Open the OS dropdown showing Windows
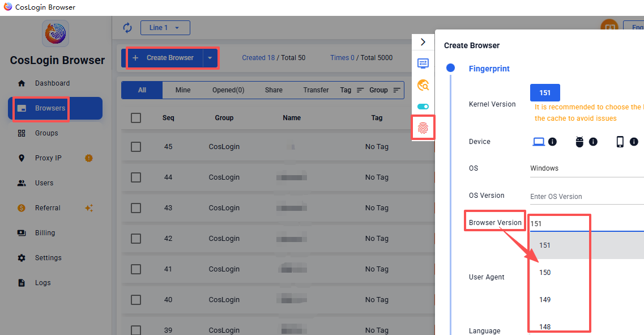 tap(587, 168)
